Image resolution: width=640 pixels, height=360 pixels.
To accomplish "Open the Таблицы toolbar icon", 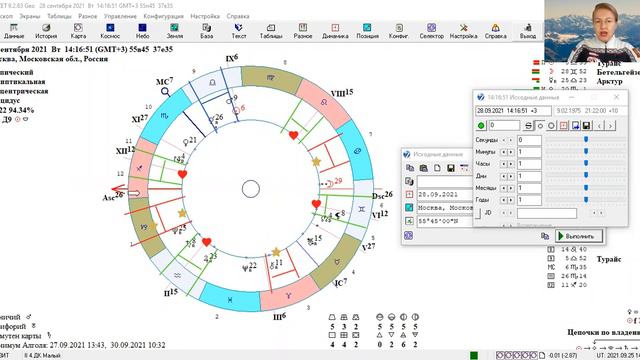I will coord(271,31).
